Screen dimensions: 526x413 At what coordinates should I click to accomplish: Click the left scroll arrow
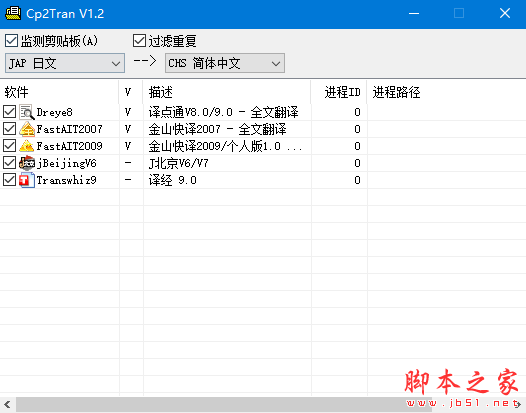point(7,405)
